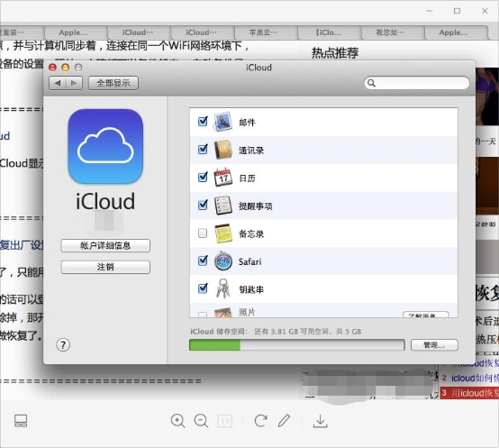Maximize the outer viewer window

coord(457,11)
